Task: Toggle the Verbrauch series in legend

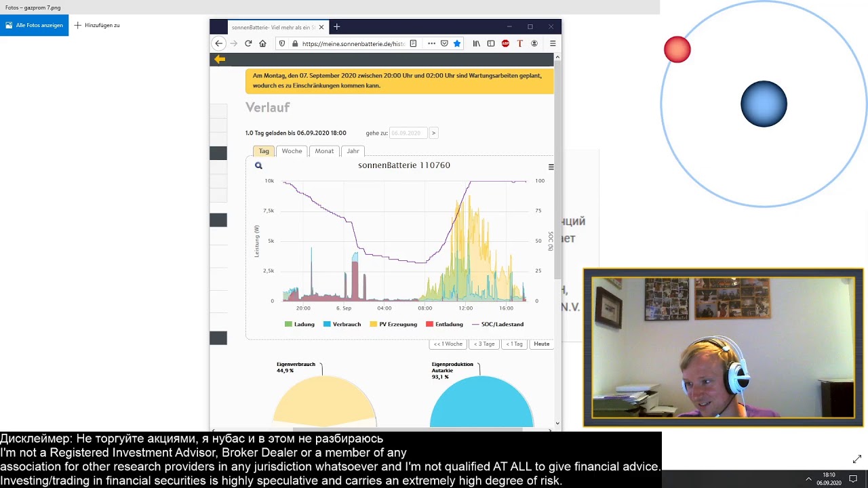Action: coord(342,325)
